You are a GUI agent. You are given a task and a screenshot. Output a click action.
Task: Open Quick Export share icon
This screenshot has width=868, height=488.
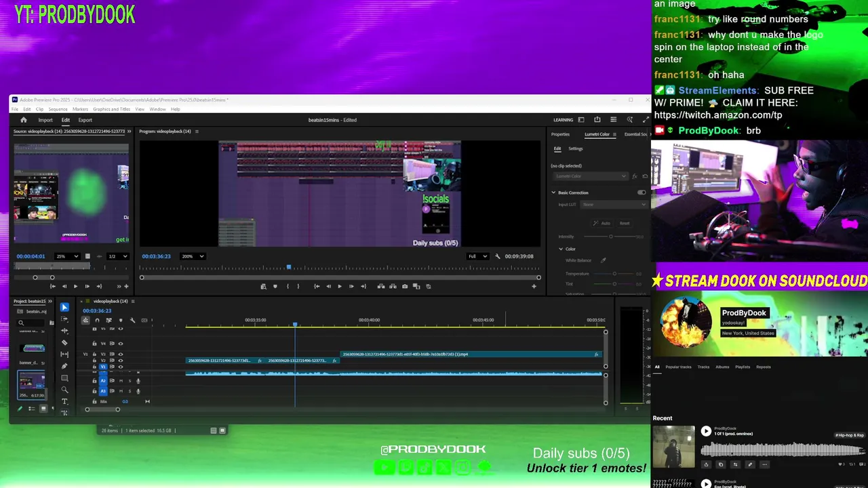coord(597,120)
